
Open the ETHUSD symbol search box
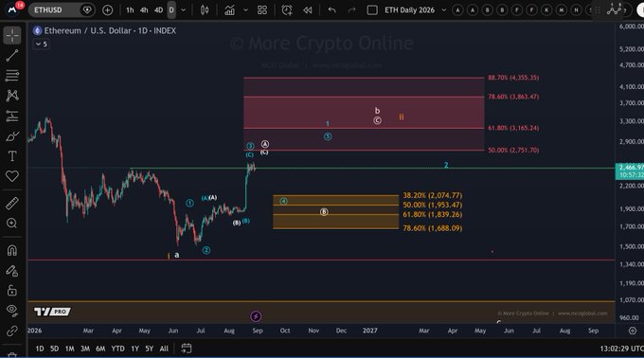click(x=62, y=9)
